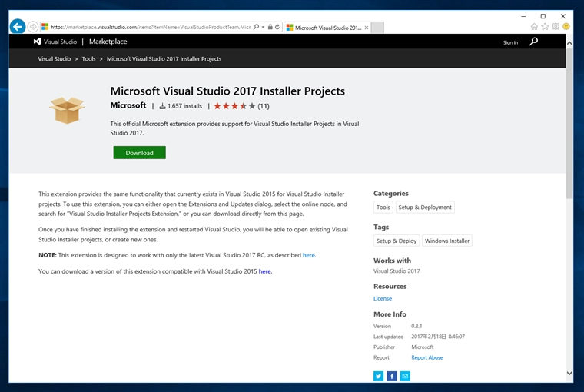Share by email icon

point(405,376)
